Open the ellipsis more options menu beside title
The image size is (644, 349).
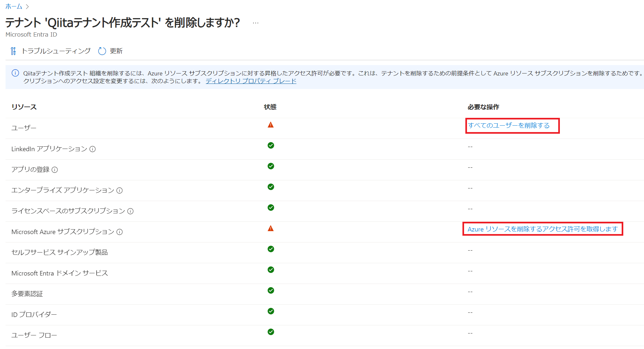256,23
